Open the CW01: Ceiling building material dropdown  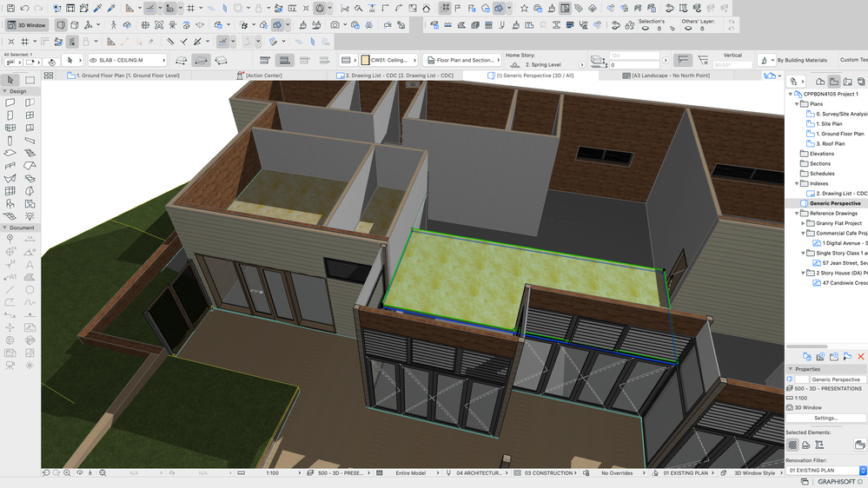pyautogui.click(x=389, y=61)
